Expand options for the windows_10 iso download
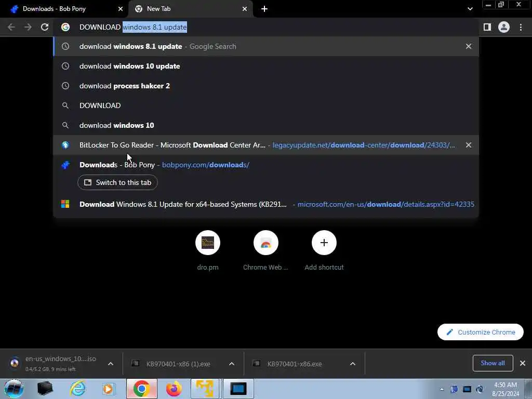Screen dimensions: 532x399 (x=111, y=364)
